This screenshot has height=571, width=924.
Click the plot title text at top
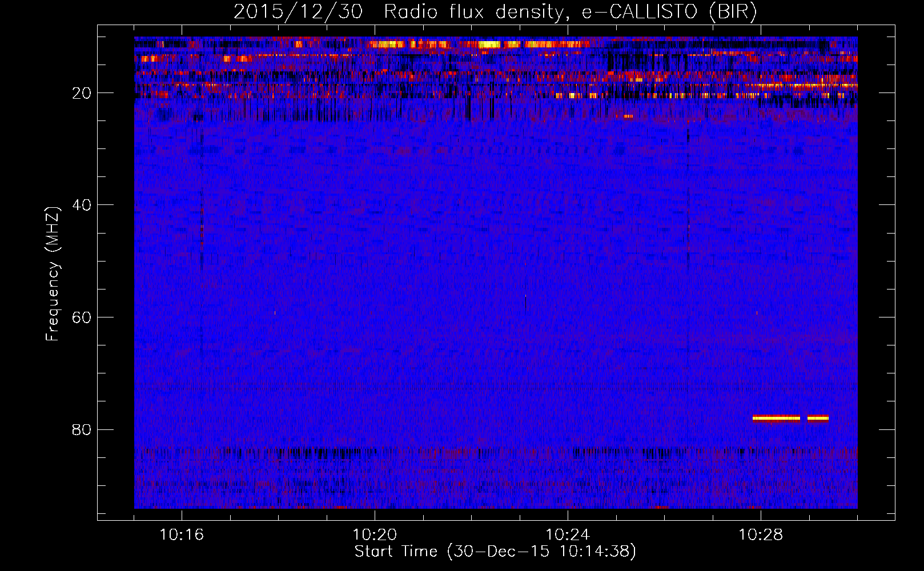(495, 12)
